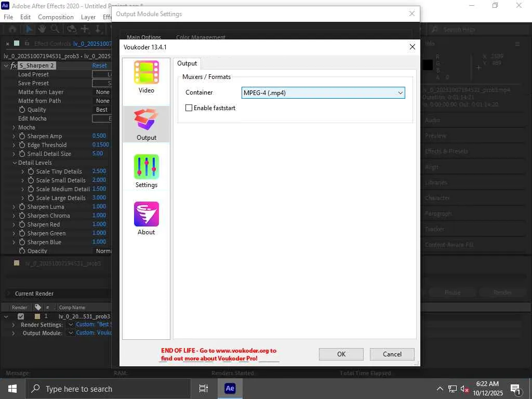Select the Output tab in Voukoder
The image size is (532, 399).
tap(187, 63)
